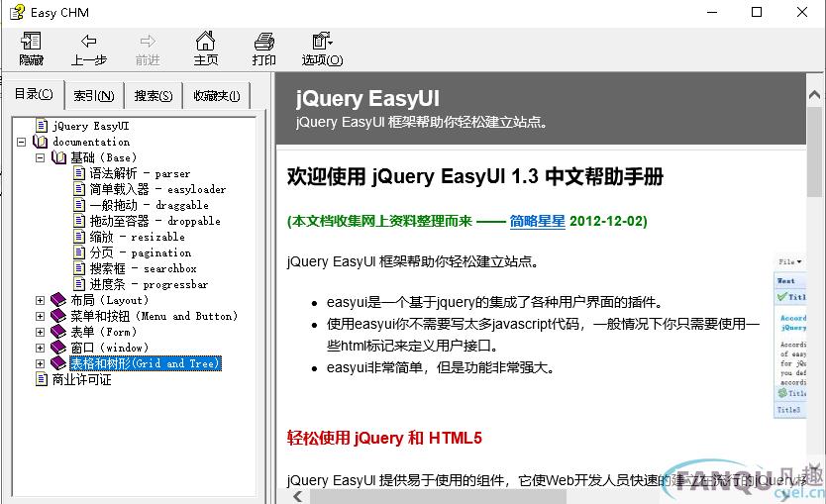Click the open book icon beside documentation
826x504 pixels.
point(41,142)
